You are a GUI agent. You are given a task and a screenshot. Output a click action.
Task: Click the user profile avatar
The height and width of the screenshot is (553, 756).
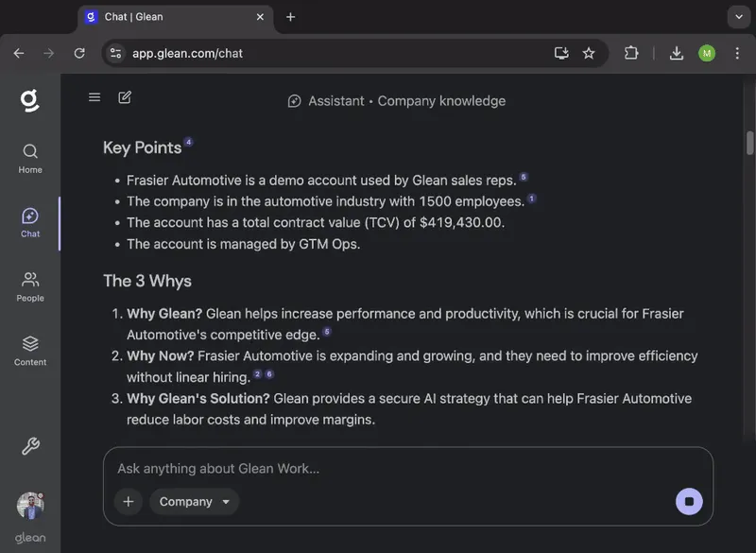point(30,506)
